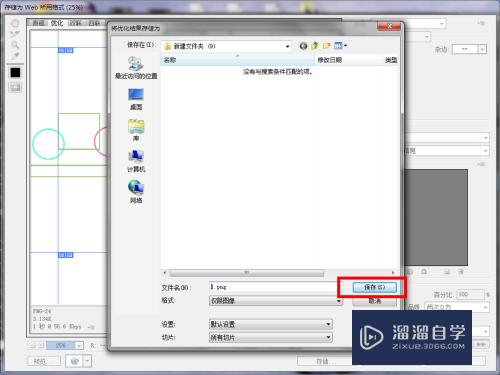This screenshot has height=375, width=500.
Task: Switch to the 优化 tab
Action: [x=57, y=23]
